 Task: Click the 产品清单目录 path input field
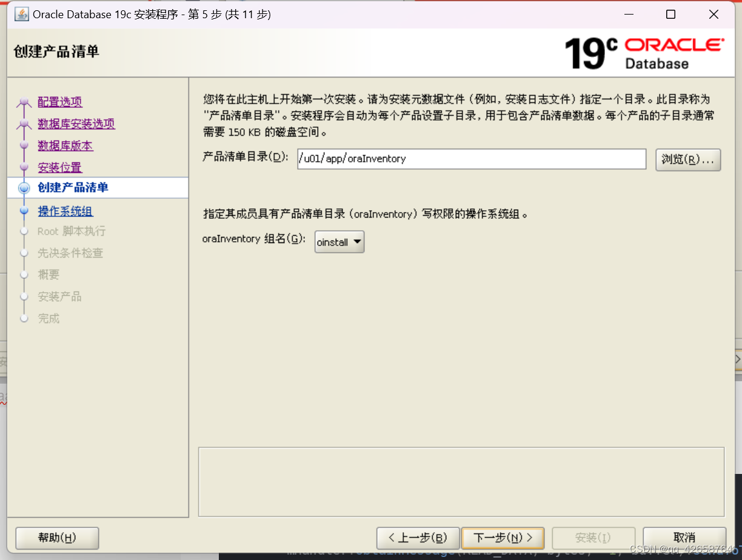coord(472,159)
